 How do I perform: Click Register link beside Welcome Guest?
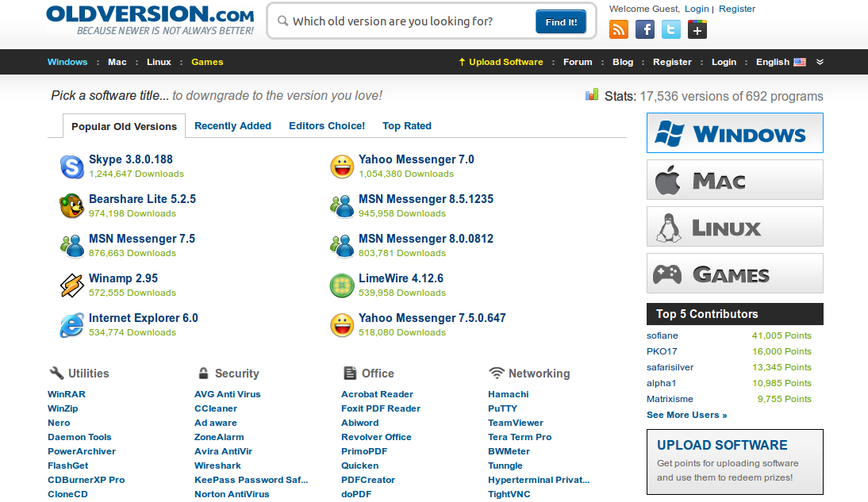coord(737,9)
